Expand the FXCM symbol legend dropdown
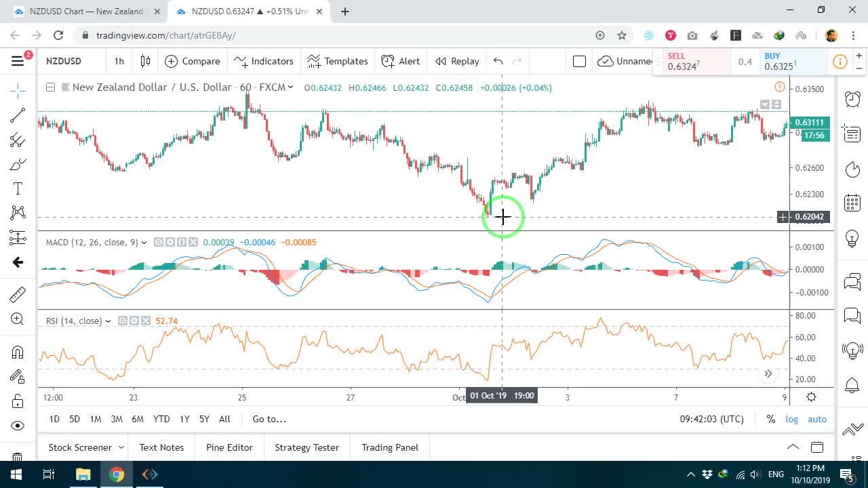The height and width of the screenshot is (488, 868). coord(290,87)
